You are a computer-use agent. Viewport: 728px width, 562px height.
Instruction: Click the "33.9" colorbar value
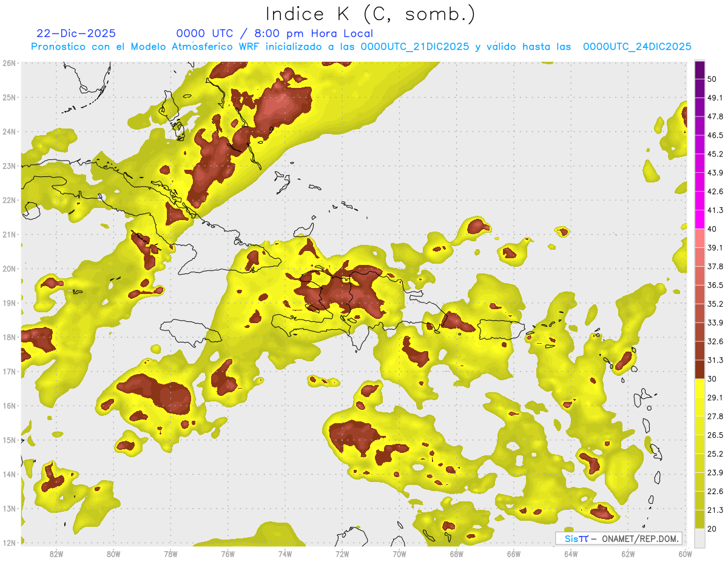tap(715, 323)
